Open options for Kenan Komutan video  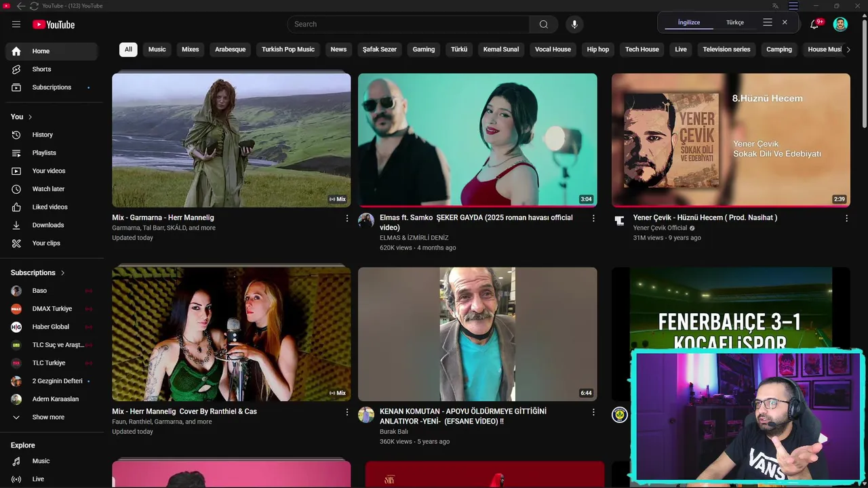click(593, 412)
